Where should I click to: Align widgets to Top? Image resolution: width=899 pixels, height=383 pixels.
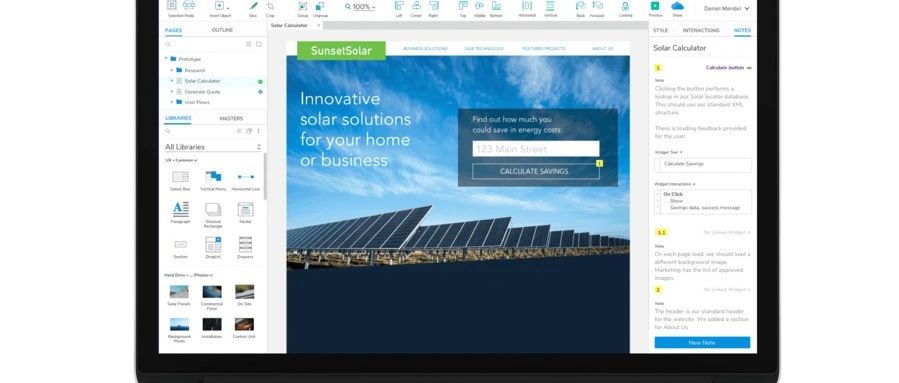[463, 8]
